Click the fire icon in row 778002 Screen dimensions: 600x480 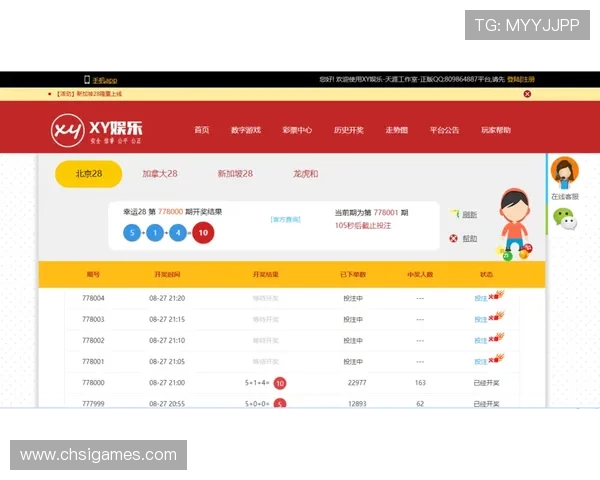tap(497, 337)
